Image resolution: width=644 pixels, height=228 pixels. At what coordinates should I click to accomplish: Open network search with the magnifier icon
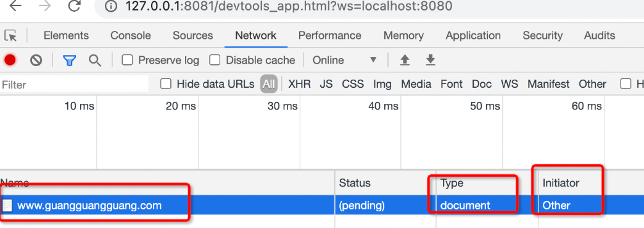coord(95,61)
